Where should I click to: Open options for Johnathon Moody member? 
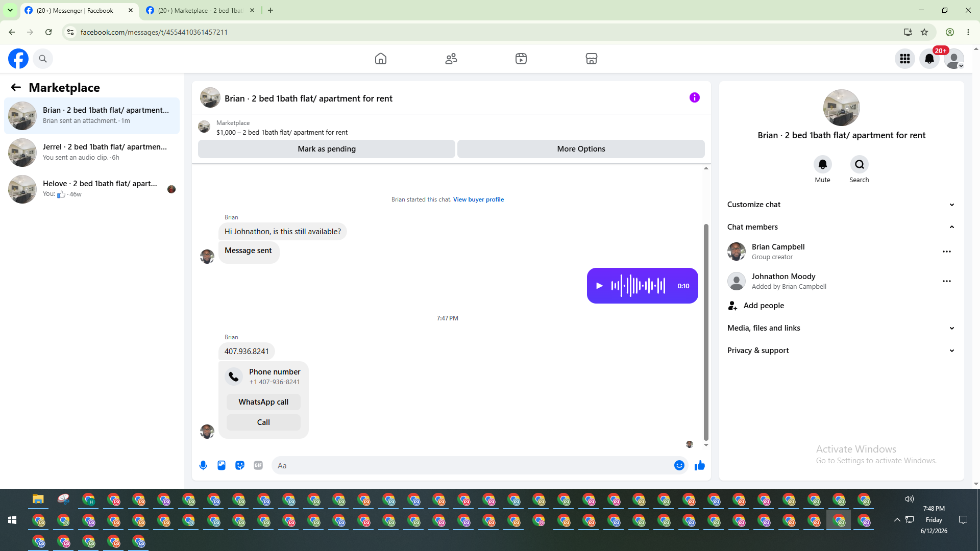pos(947,281)
